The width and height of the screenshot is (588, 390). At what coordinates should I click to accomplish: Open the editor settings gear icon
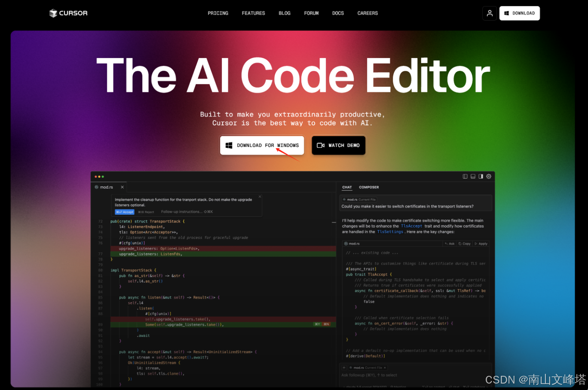click(489, 177)
